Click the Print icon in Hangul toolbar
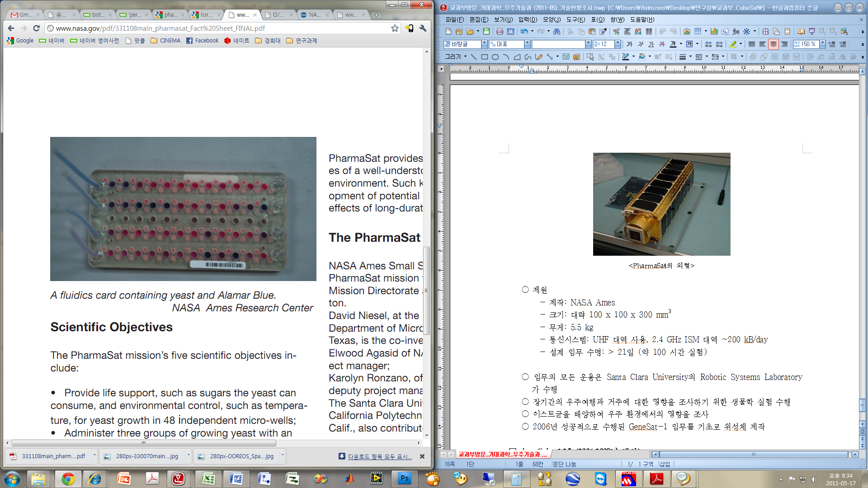Viewport: 868px width, 488px height. pos(500,32)
